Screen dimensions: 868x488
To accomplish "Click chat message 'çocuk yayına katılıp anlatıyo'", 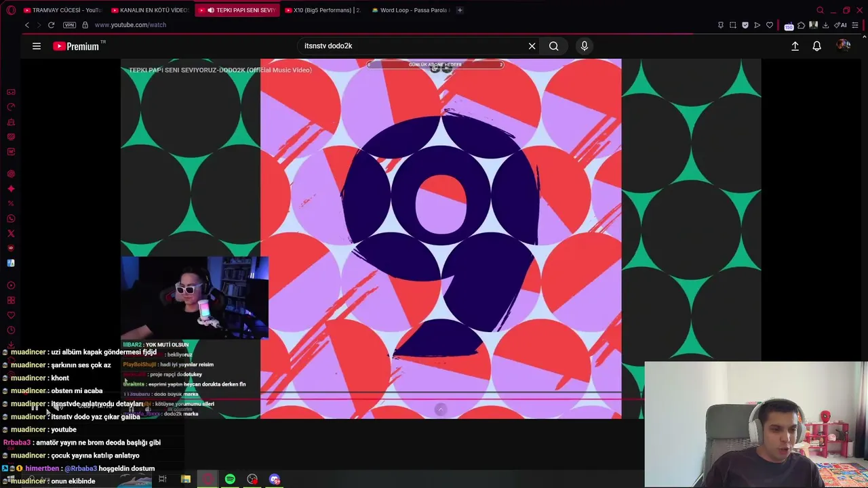I will click(95, 455).
